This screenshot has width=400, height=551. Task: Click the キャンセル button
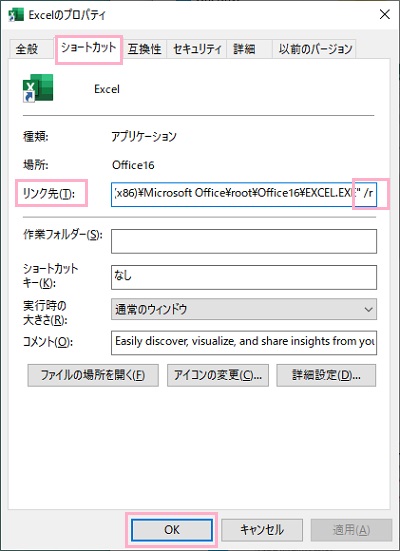pos(262,530)
